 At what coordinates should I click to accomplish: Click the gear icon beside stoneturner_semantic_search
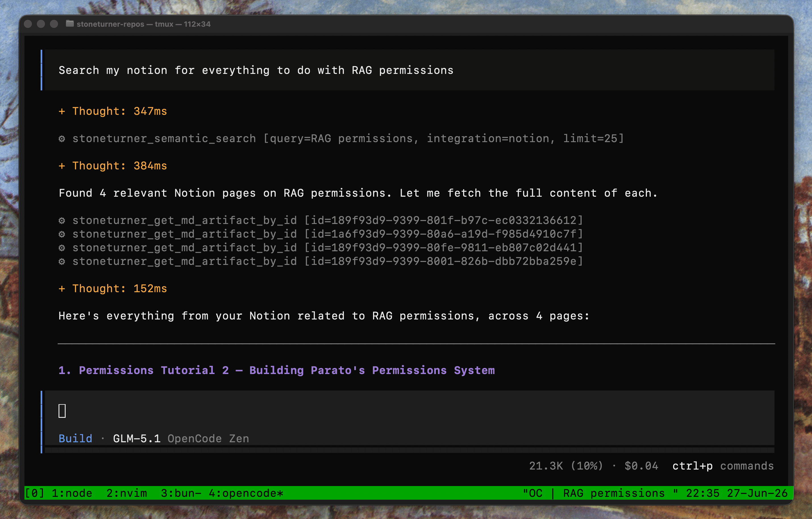point(62,139)
